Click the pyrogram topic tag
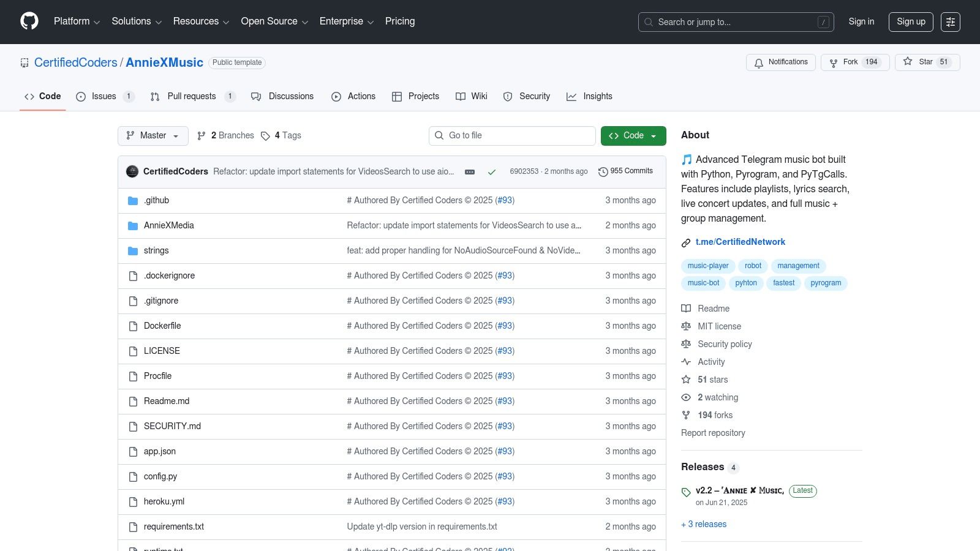Image resolution: width=980 pixels, height=551 pixels. tap(826, 283)
